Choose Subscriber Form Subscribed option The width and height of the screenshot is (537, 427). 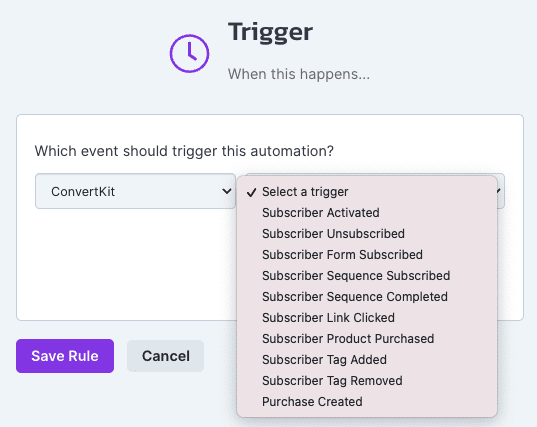pos(366,255)
